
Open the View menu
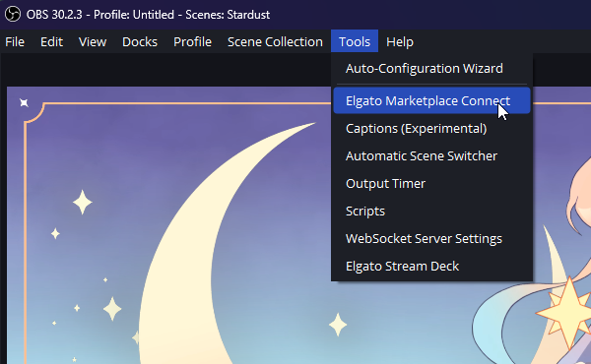tap(93, 41)
